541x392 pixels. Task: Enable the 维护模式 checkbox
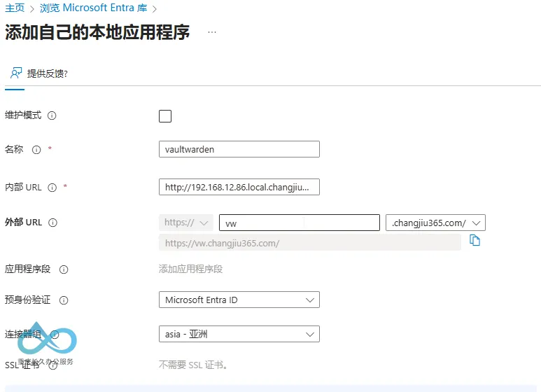point(165,116)
